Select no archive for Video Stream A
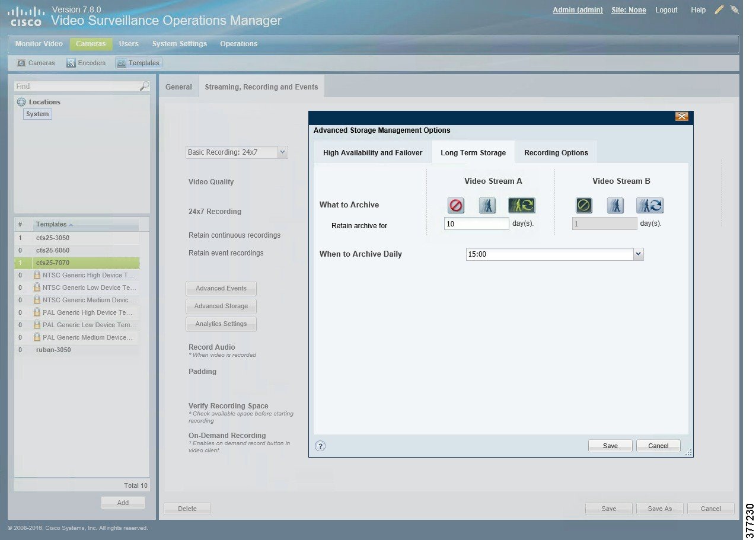The height and width of the screenshot is (540, 756). 456,206
